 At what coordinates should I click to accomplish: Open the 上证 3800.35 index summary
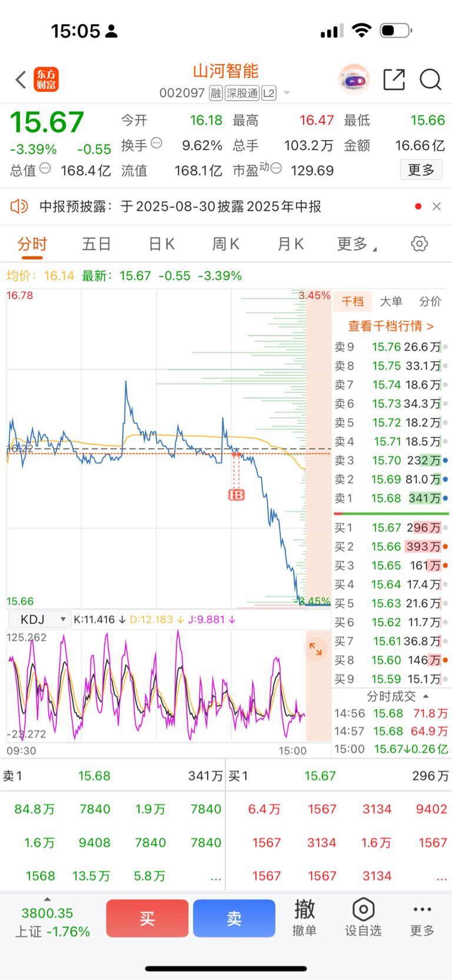52,922
